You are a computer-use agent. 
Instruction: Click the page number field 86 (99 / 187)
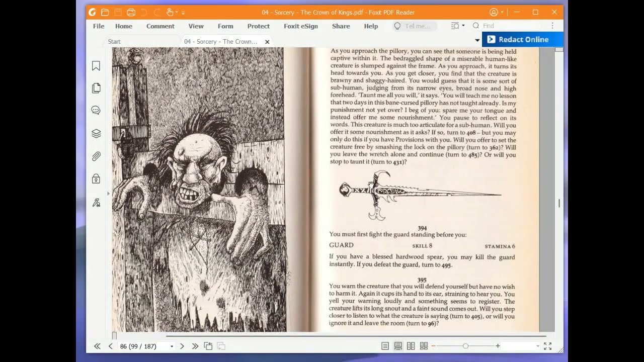143,346
